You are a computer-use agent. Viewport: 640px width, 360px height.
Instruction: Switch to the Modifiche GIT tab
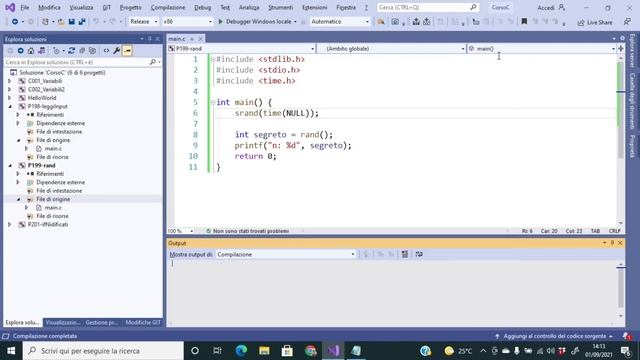click(143, 322)
